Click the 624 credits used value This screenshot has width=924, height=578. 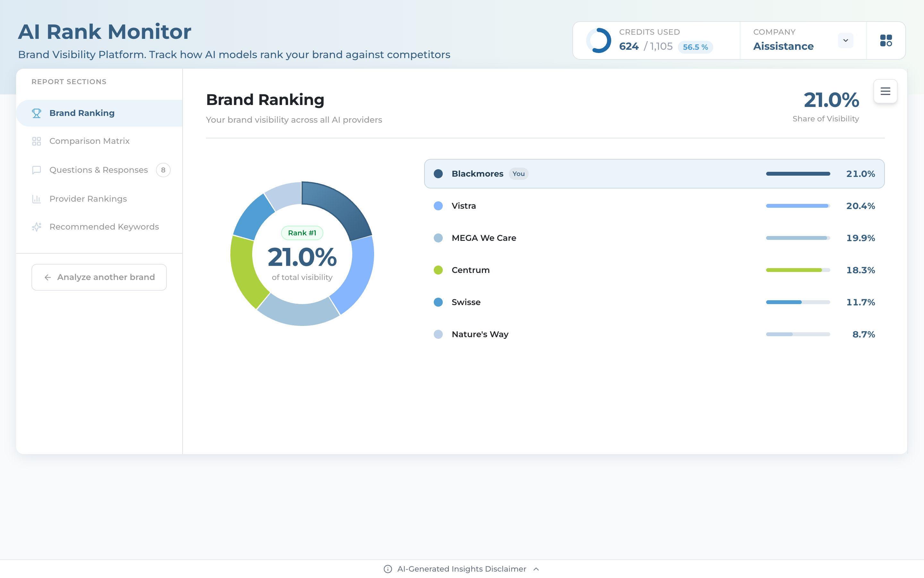(629, 47)
